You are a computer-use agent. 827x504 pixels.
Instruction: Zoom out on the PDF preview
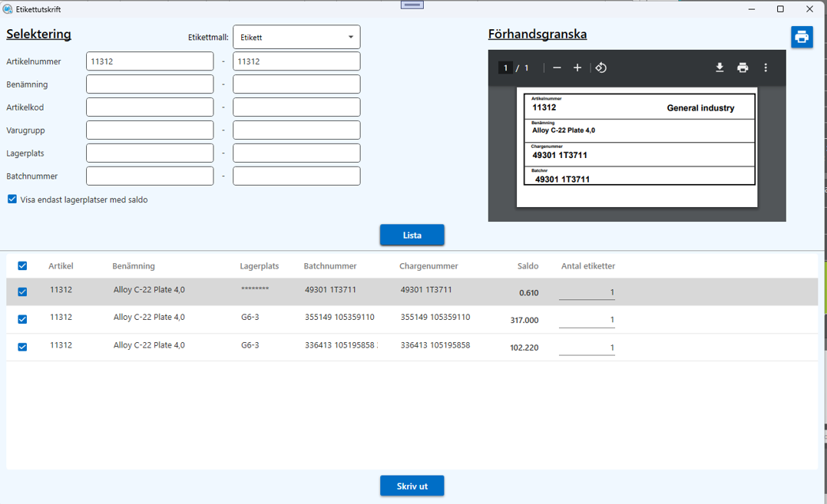(557, 68)
